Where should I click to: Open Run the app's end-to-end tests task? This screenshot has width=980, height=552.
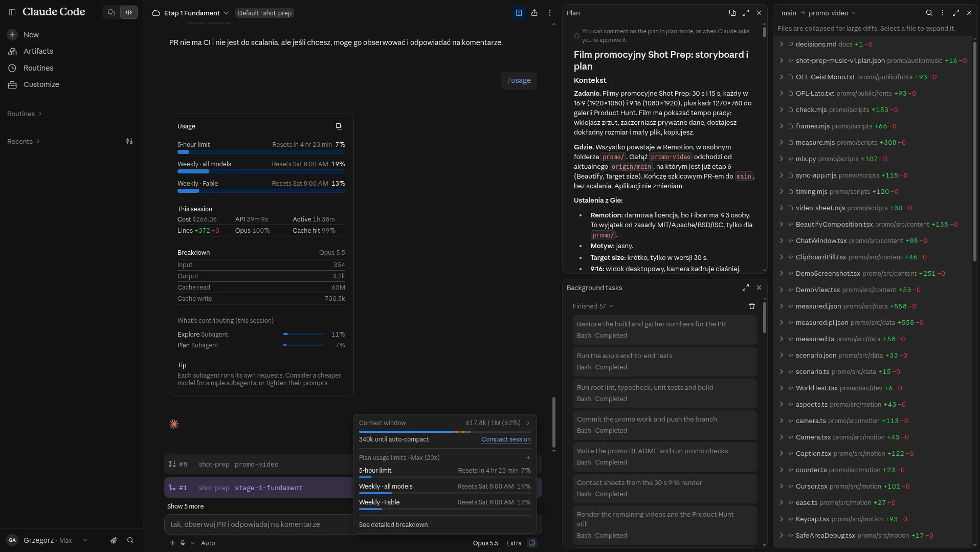(x=664, y=362)
